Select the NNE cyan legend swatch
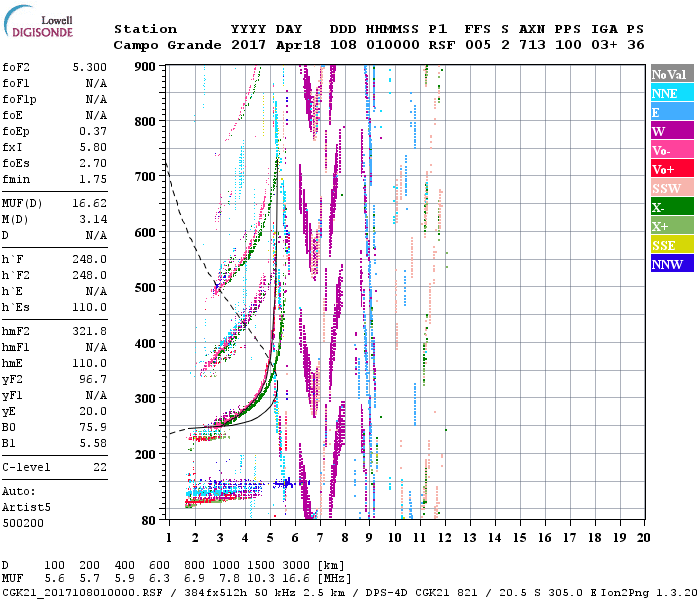Screen dimensions: 700x600 (672, 93)
